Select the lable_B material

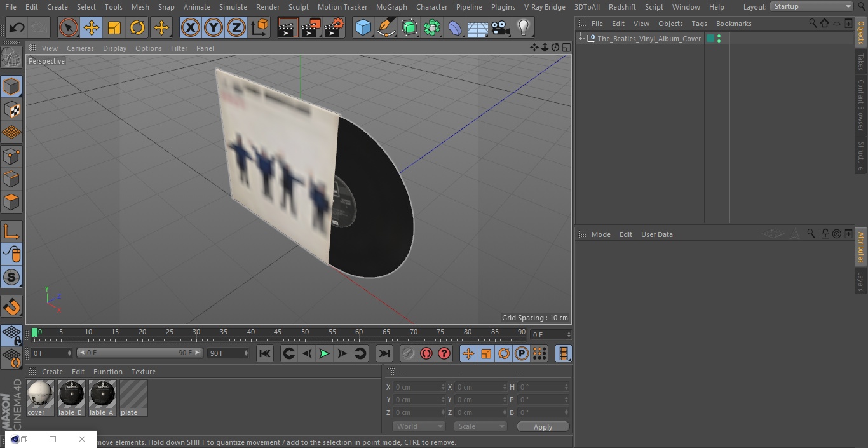71,398
